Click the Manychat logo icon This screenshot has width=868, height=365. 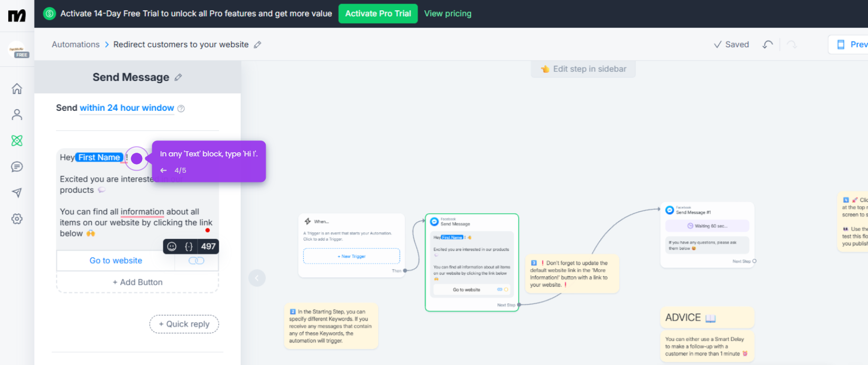click(17, 16)
